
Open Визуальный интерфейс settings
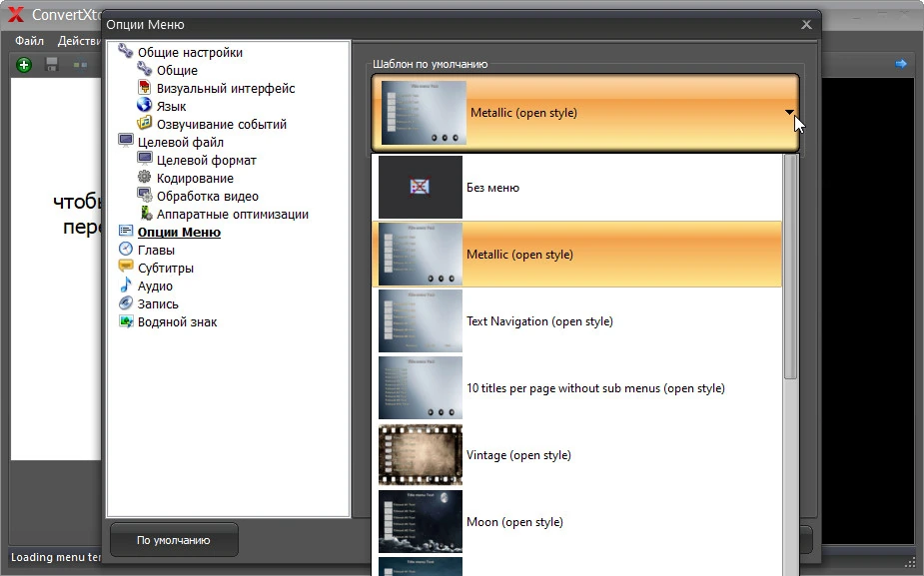pos(226,88)
